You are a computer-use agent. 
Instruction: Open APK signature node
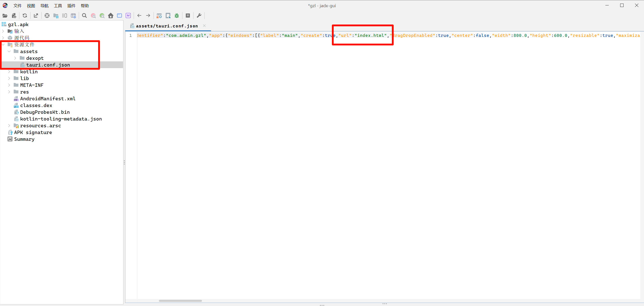(x=33, y=132)
